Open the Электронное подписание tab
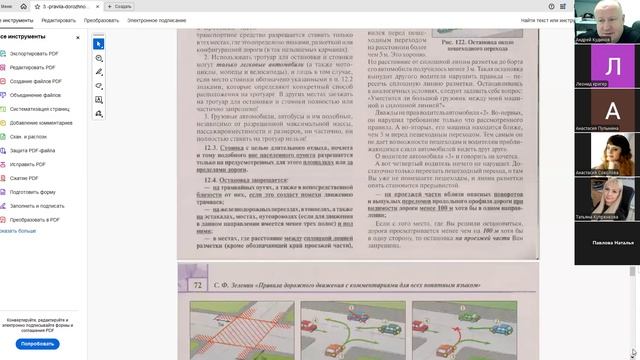640x360 pixels. 157,20
